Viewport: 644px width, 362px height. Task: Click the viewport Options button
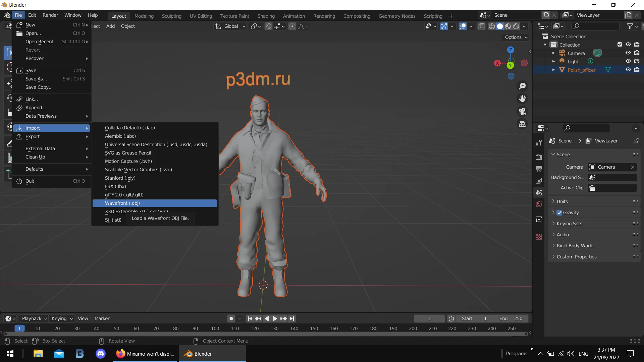(x=516, y=37)
